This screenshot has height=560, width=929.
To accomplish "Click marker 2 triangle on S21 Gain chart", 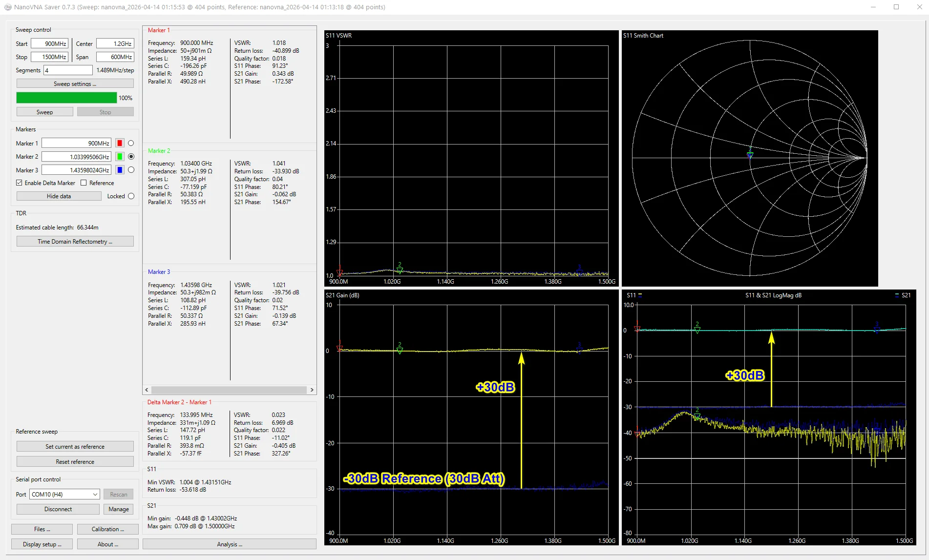I will (400, 350).
